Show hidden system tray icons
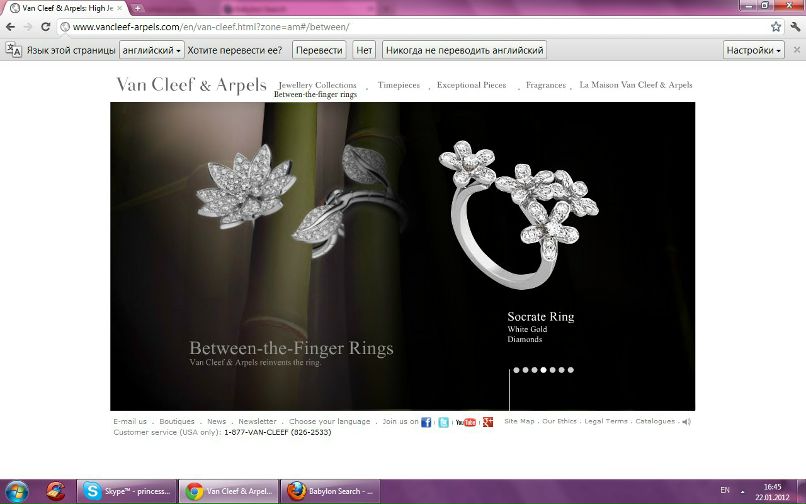This screenshot has width=806, height=504. point(745,491)
